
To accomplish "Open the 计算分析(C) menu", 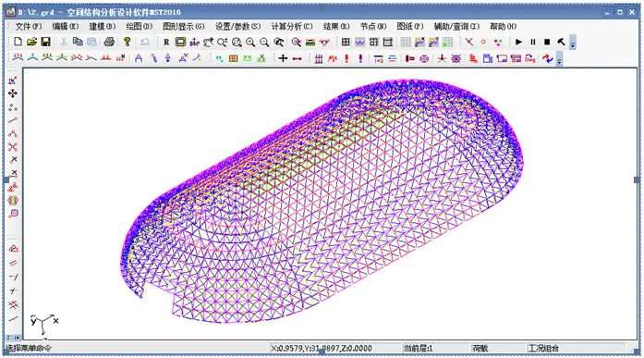I will pos(292,26).
